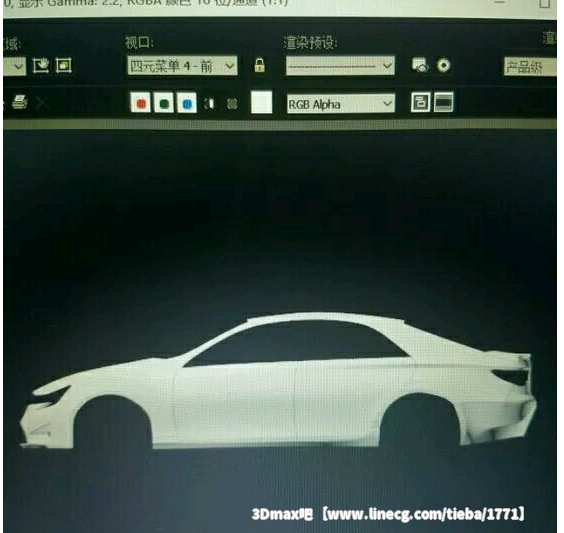
Task: Click the Auto Region Selected icon
Action: point(64,66)
